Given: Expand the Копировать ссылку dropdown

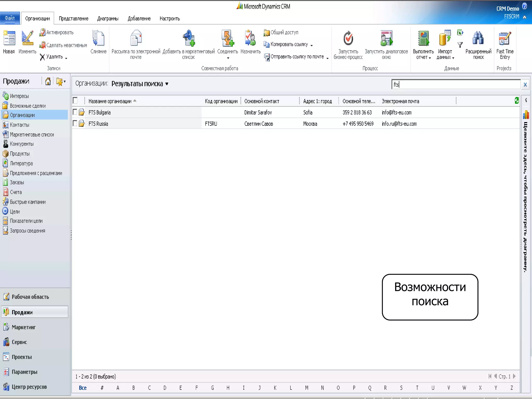Looking at the screenshot, I should [x=311, y=45].
